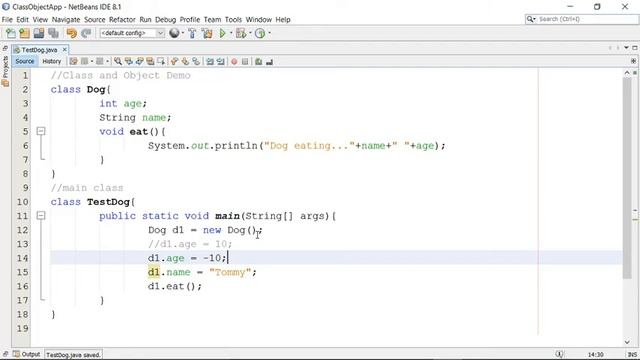Open the Source menu

(95, 20)
